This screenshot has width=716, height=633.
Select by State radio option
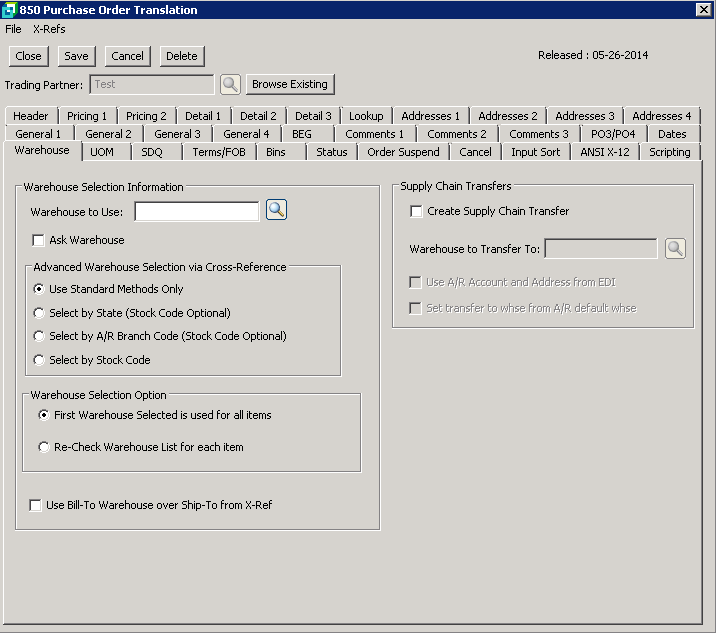[x=39, y=313]
